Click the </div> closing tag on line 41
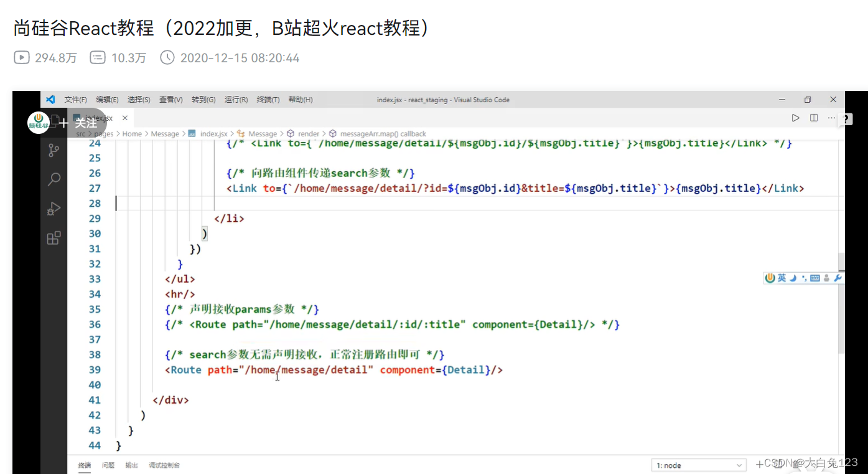 (170, 400)
